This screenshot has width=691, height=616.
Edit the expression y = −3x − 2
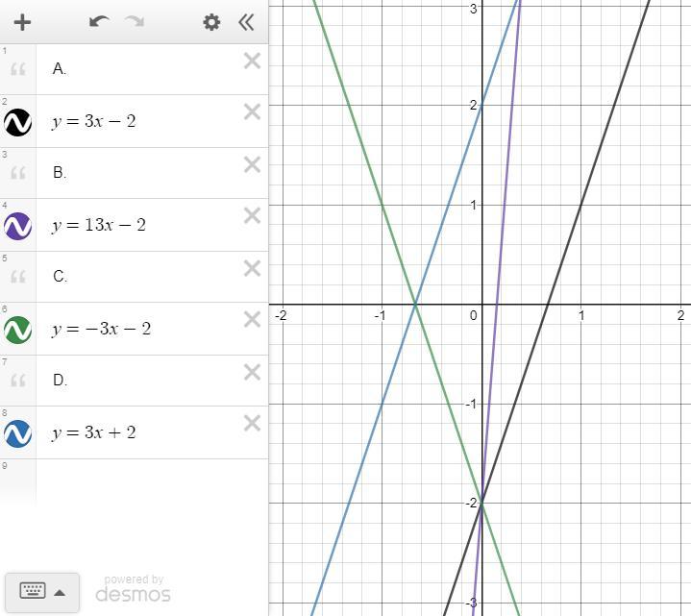click(101, 329)
